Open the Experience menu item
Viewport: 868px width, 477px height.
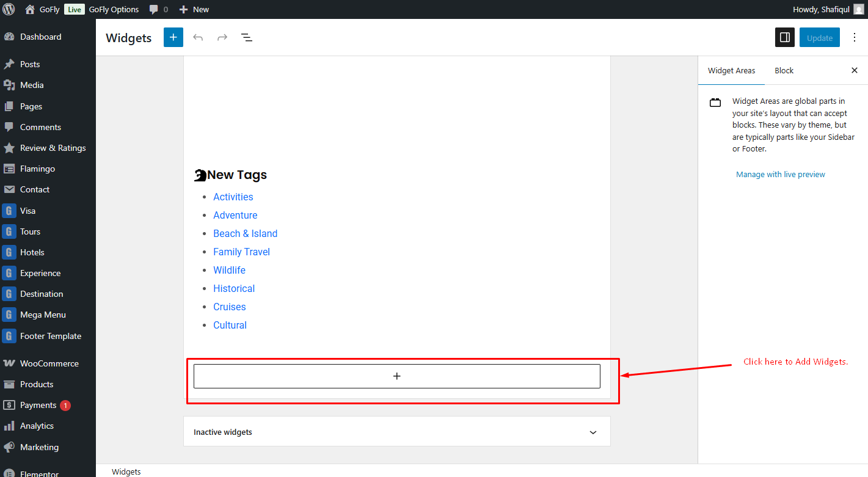(x=48, y=273)
